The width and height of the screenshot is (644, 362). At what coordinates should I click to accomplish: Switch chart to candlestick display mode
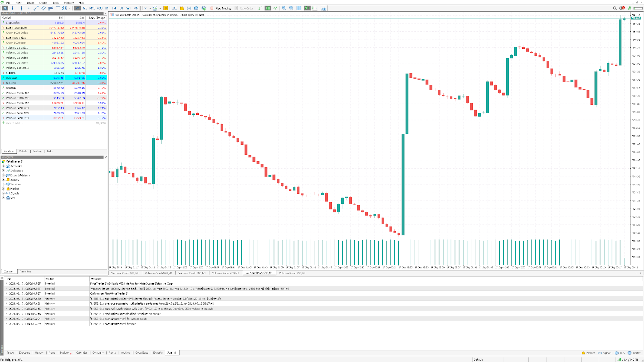pos(268,8)
